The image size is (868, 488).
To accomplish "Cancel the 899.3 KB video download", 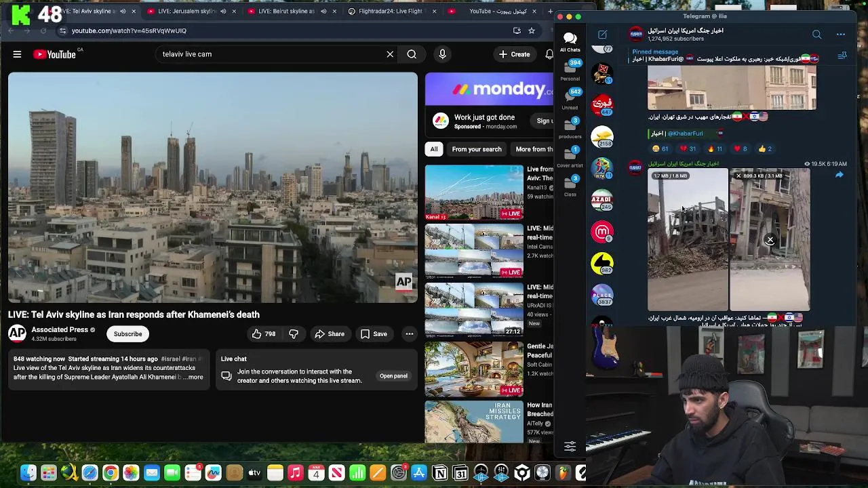I will (770, 240).
